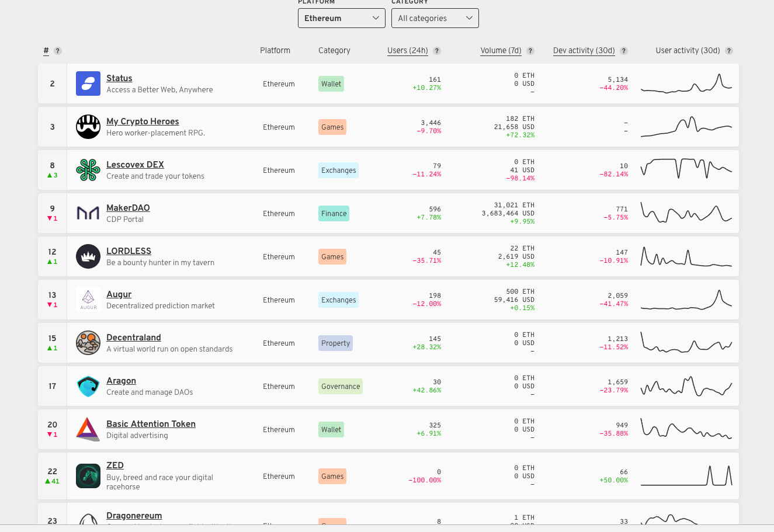774x532 pixels.
Task: Open the ZED link
Action: [x=115, y=465]
